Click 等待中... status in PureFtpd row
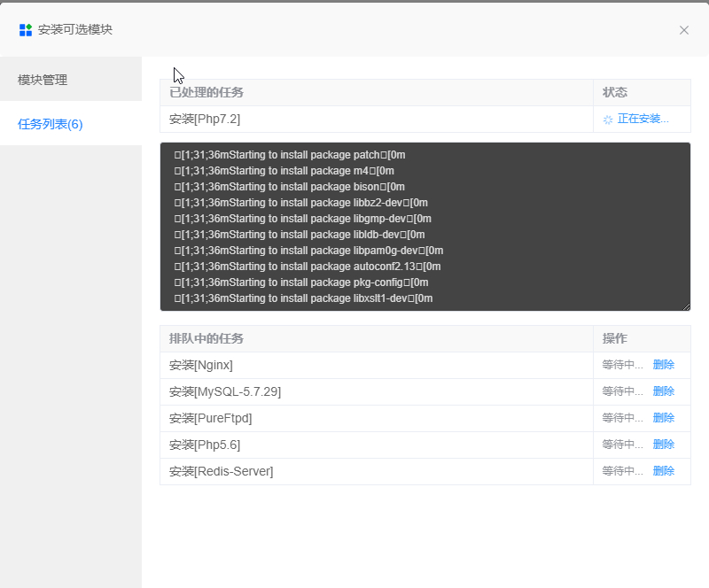The image size is (709, 588). click(622, 418)
